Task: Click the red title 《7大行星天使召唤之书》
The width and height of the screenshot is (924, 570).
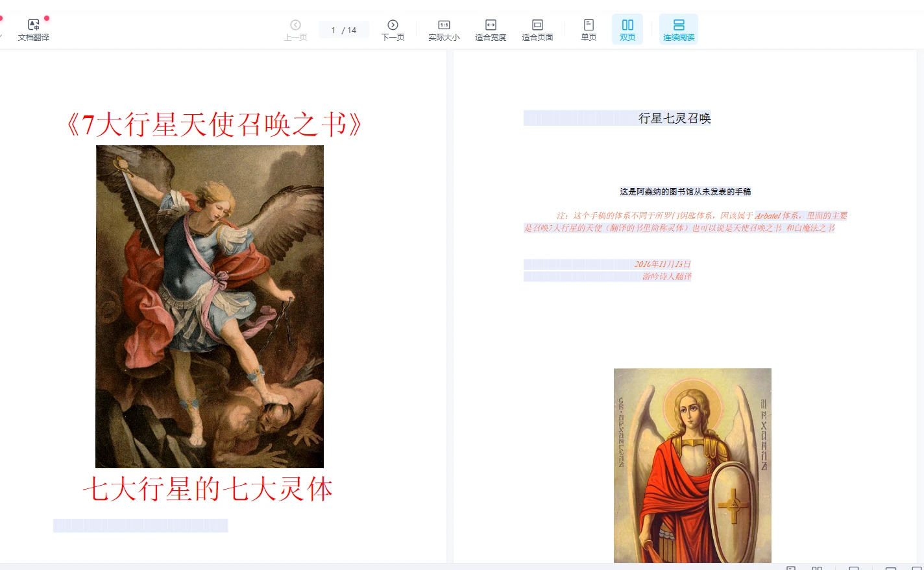Action: click(214, 125)
